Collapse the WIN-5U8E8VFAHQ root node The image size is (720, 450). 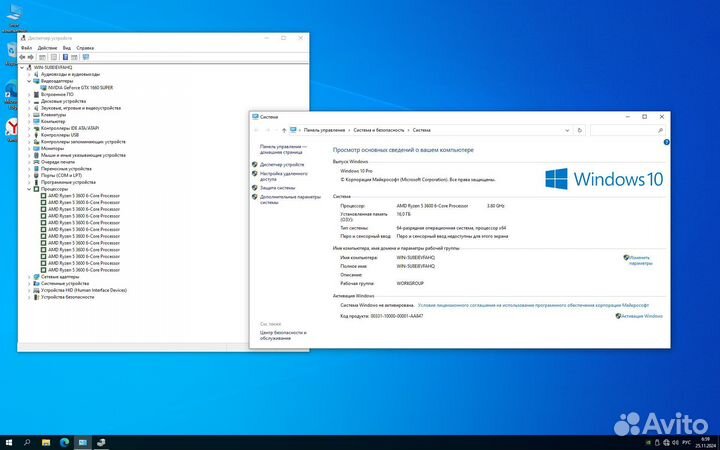[22, 68]
